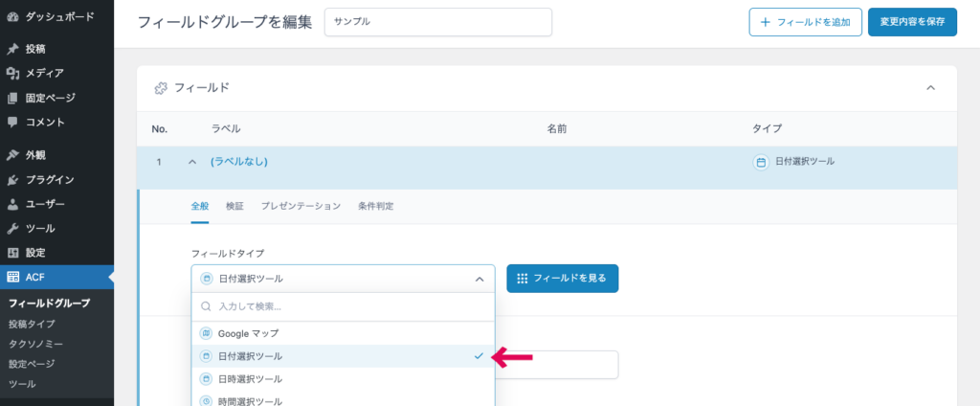Click the brush icon beside 外観
980x406 pixels.
coord(12,155)
